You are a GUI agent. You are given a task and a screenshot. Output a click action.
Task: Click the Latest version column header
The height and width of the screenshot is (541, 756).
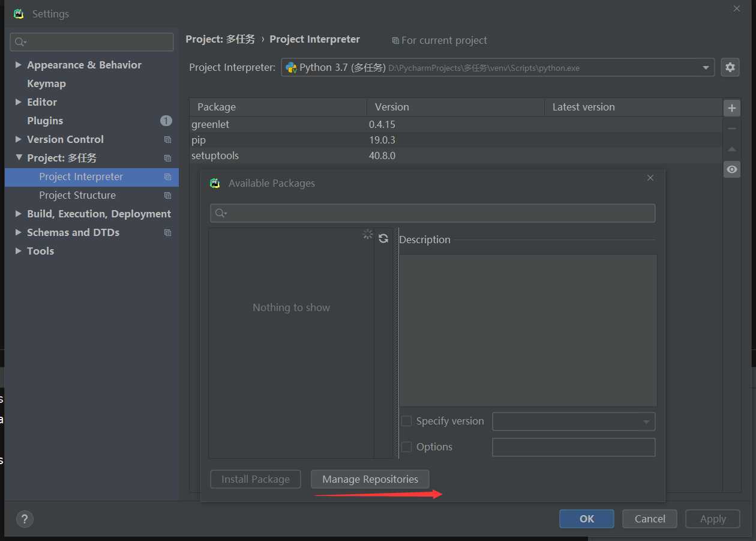point(633,107)
